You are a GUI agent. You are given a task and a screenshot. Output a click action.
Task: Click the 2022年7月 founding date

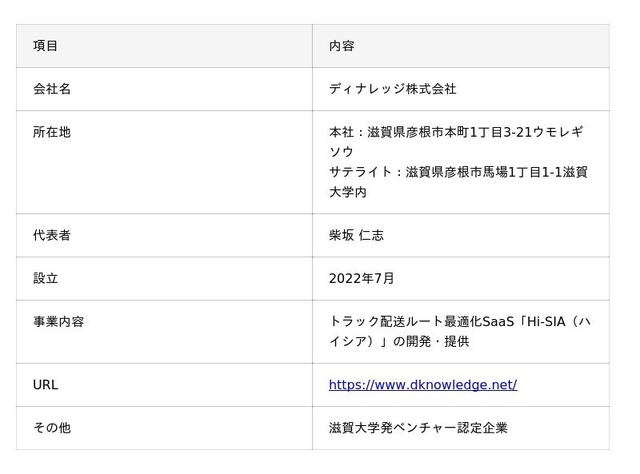point(361,278)
